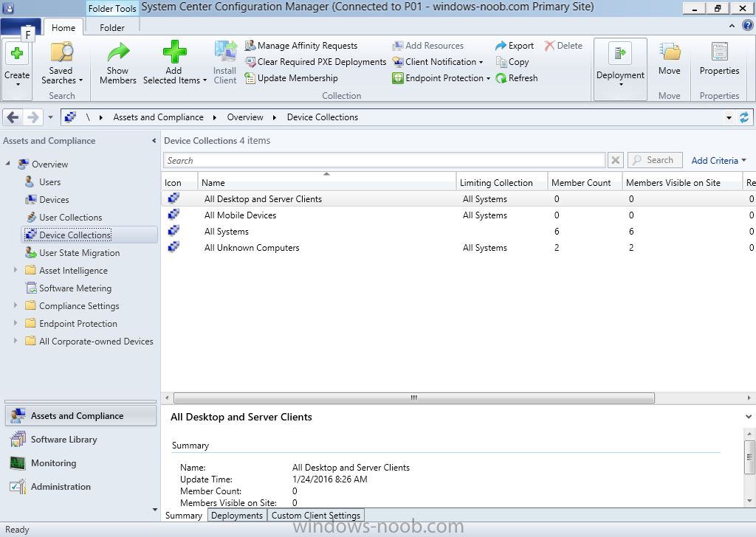Viewport: 756px width, 537px height.
Task: Collapse the Assets and Compliance navigation pane
Action: point(154,141)
